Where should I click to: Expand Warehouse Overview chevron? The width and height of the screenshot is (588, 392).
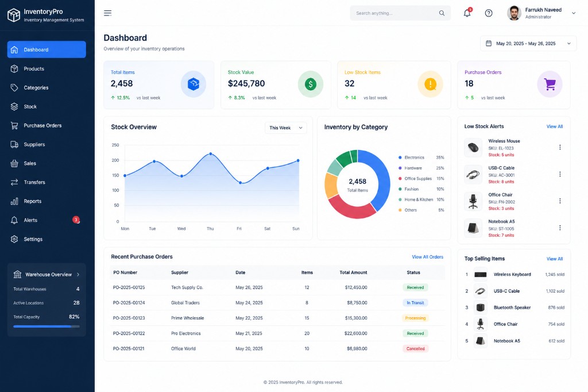pyautogui.click(x=78, y=275)
